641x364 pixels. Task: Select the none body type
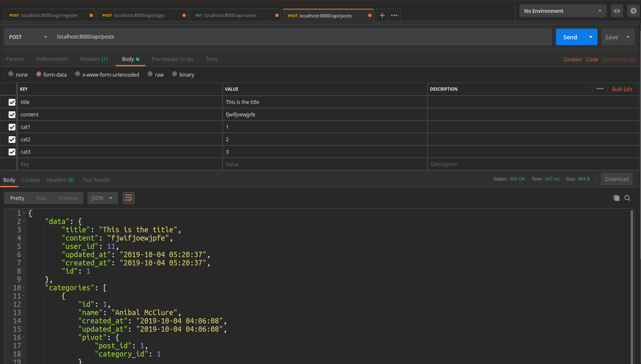pos(11,74)
